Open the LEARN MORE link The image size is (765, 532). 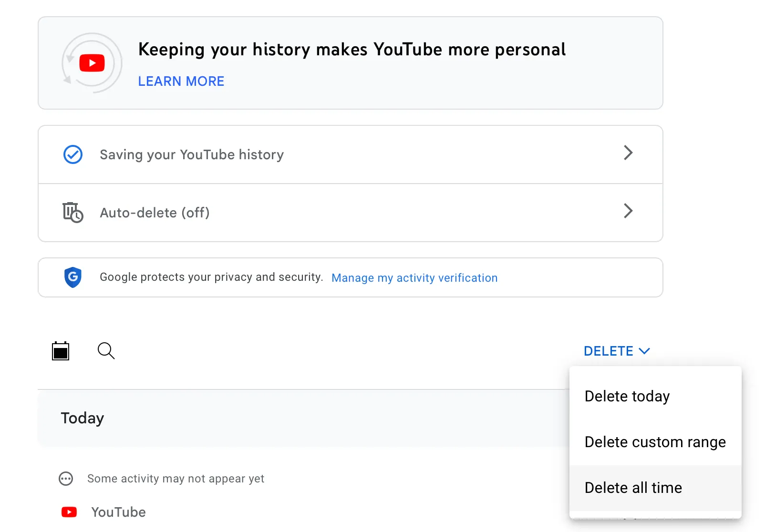pos(181,81)
